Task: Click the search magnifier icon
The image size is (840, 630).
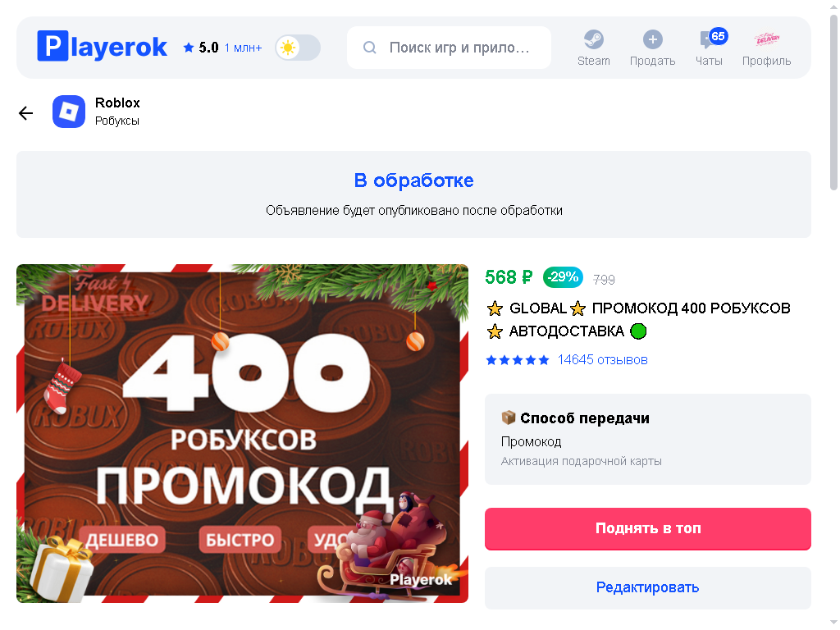Action: [370, 48]
